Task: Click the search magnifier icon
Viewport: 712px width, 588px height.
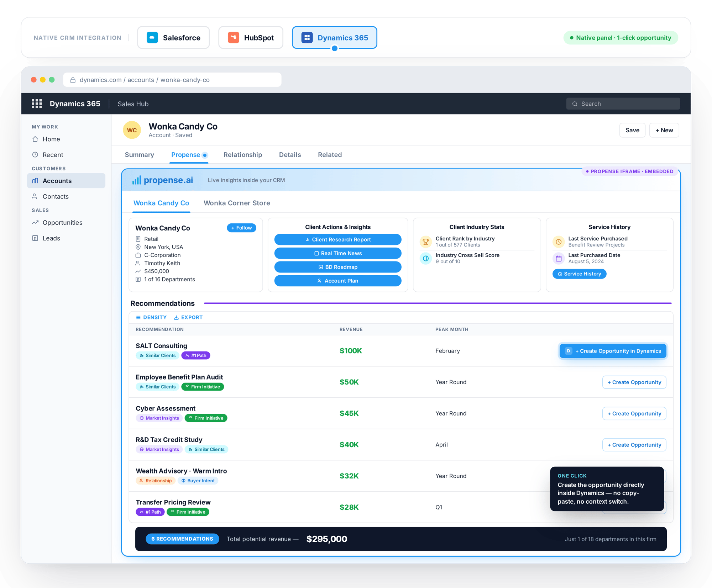Action: (575, 104)
